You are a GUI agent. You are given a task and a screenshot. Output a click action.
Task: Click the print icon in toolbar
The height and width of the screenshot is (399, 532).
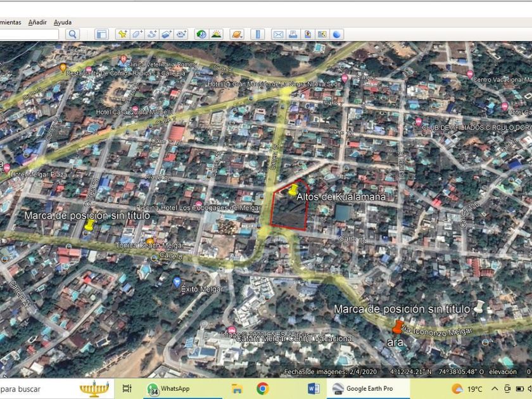pyautogui.click(x=293, y=34)
